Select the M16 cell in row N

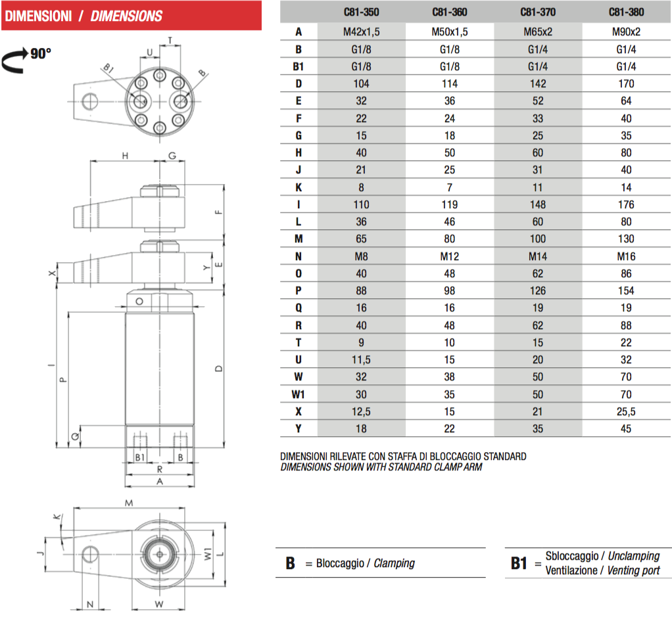626,256
